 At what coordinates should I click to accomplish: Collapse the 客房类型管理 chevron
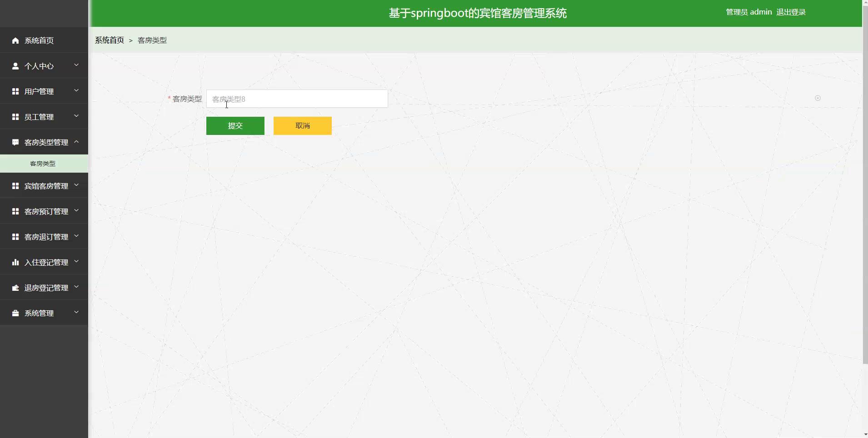click(76, 141)
